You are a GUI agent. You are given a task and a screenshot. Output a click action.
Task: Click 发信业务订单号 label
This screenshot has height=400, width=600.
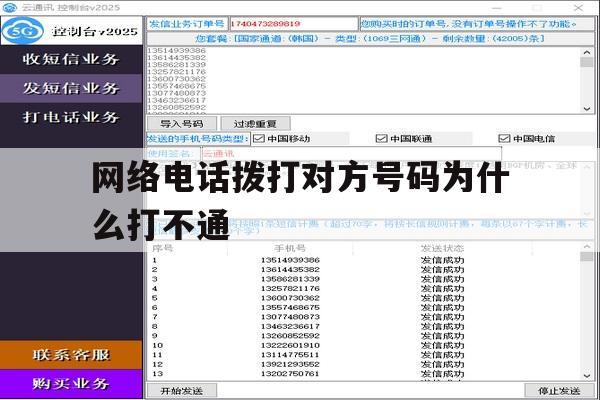pos(187,24)
